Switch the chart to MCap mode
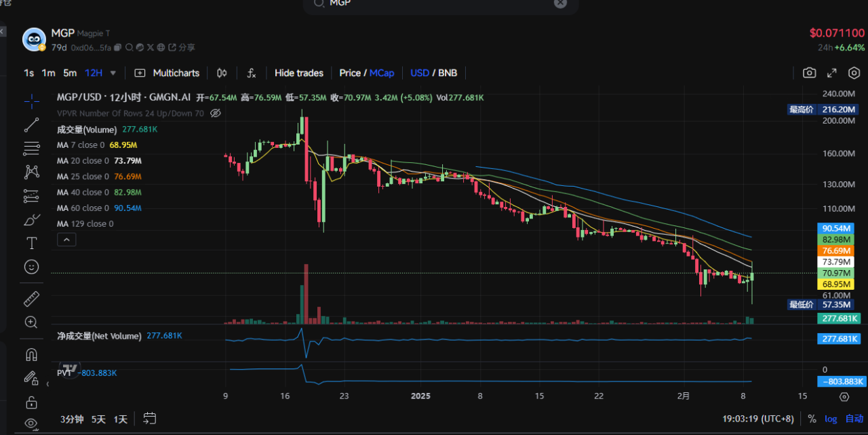The image size is (868, 435). coord(382,73)
